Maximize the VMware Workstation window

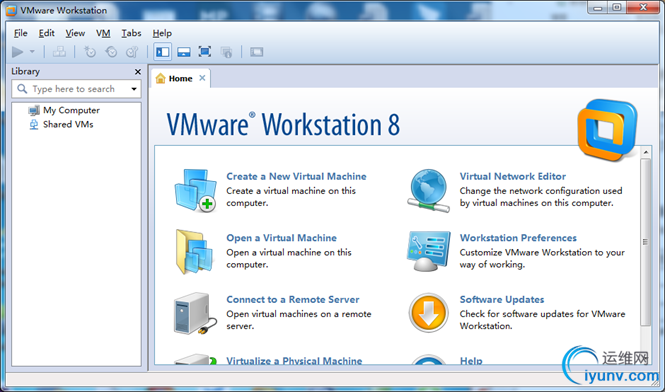point(617,7)
